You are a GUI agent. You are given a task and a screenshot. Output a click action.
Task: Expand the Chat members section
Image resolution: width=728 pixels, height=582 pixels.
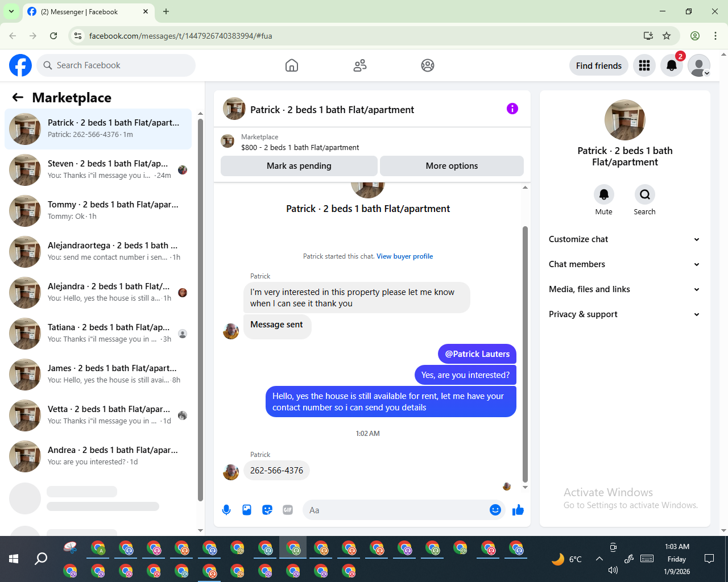coord(625,264)
